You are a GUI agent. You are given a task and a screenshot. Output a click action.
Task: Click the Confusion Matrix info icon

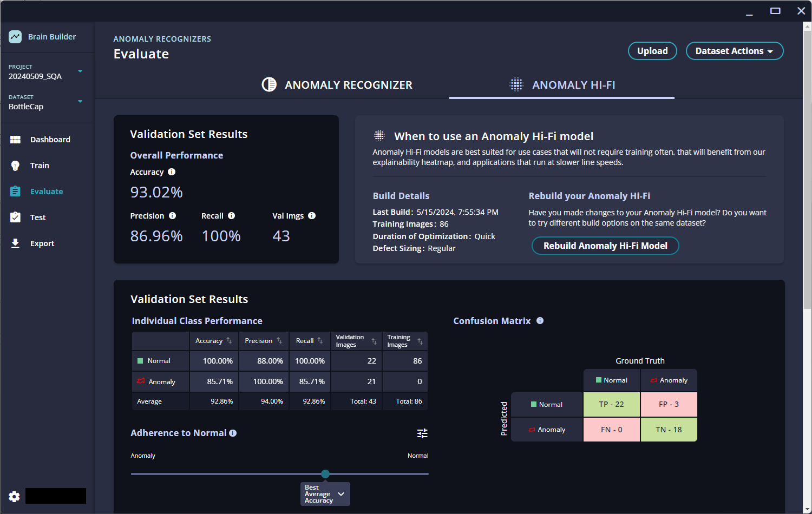540,321
